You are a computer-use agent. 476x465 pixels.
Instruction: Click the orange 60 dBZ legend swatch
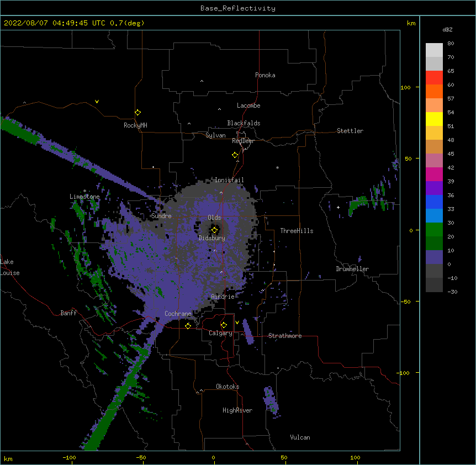tap(434, 91)
